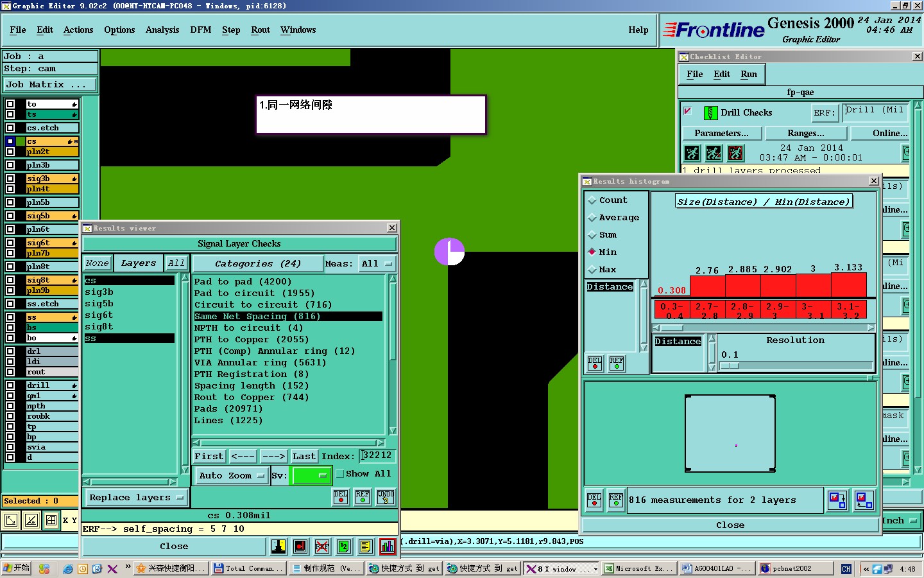Click the red-outlined run icon under Drill Checks

735,153
